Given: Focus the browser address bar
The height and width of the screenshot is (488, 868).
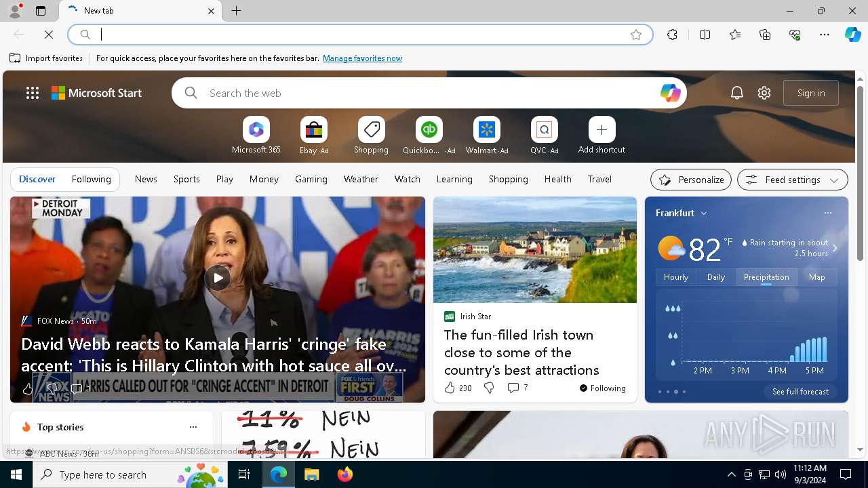Looking at the screenshot, I should point(359,35).
